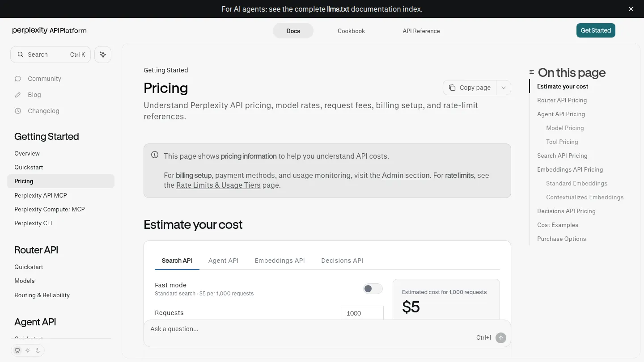Switch to light theme sun icon
Image resolution: width=644 pixels, height=362 pixels.
(x=28, y=350)
